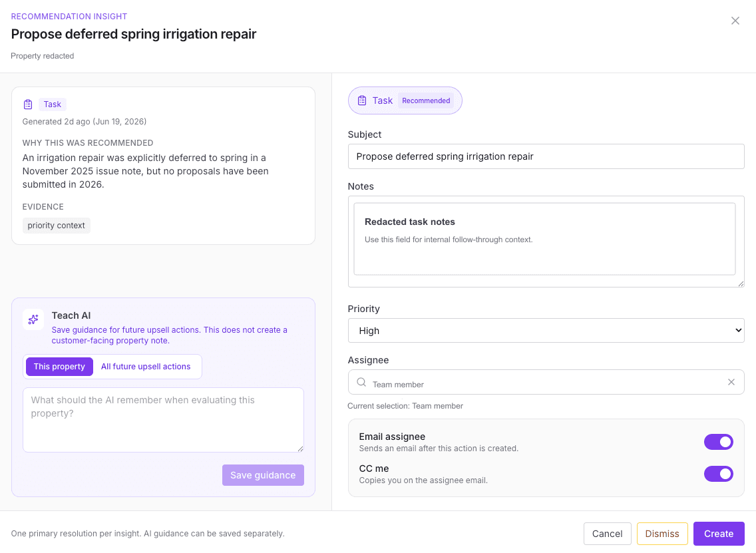Close the recommendation insight dialog
The height and width of the screenshot is (553, 756).
(x=735, y=21)
